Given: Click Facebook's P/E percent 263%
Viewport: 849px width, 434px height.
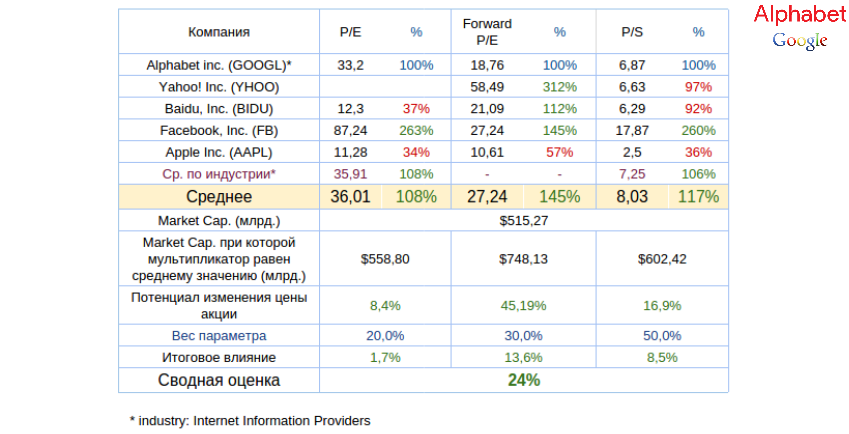Looking at the screenshot, I should point(416,130).
